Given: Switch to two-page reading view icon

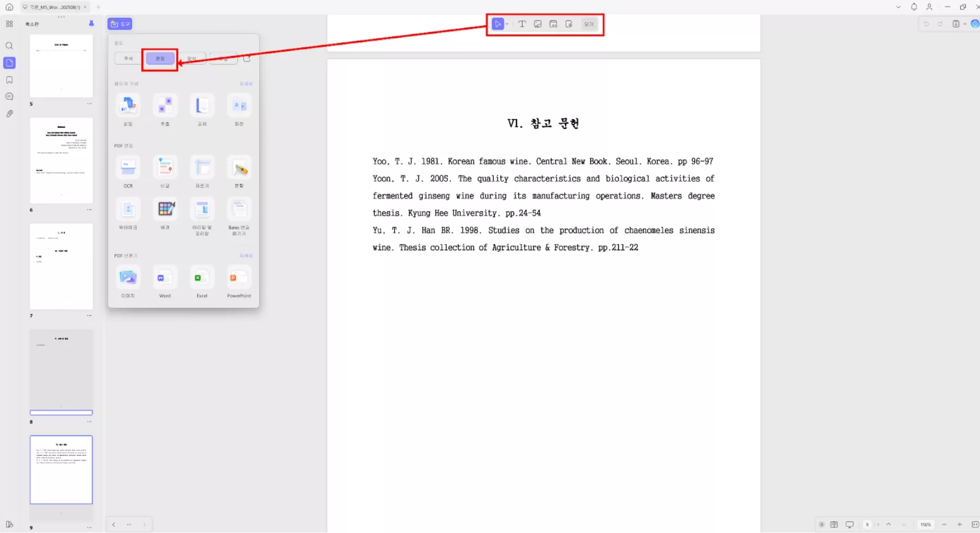Looking at the screenshot, I should 834,524.
